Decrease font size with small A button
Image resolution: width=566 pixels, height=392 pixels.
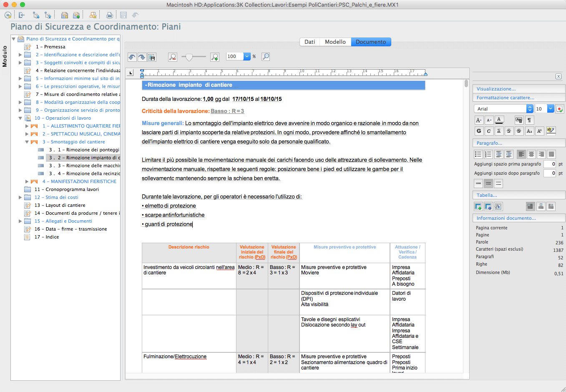pos(489,120)
